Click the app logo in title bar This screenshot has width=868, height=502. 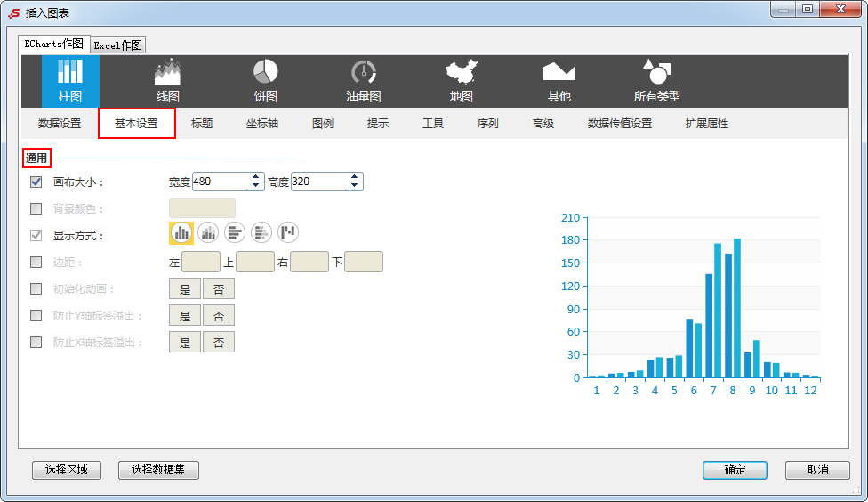tap(14, 12)
